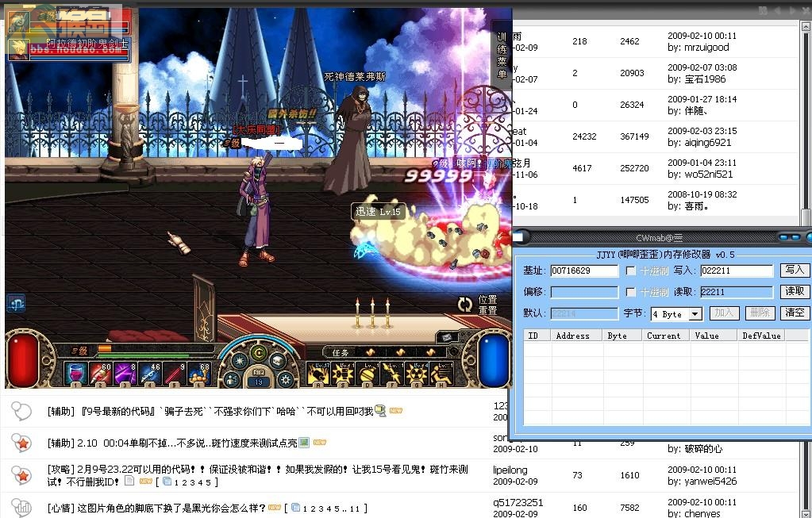This screenshot has width=812, height=518.
Task: Open user profile 宝石1986
Action: [x=704, y=79]
